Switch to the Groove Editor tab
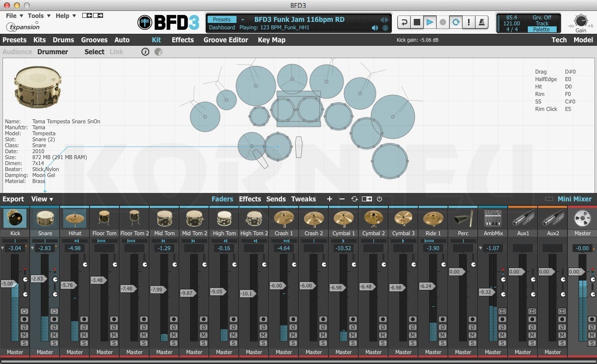 [225, 40]
